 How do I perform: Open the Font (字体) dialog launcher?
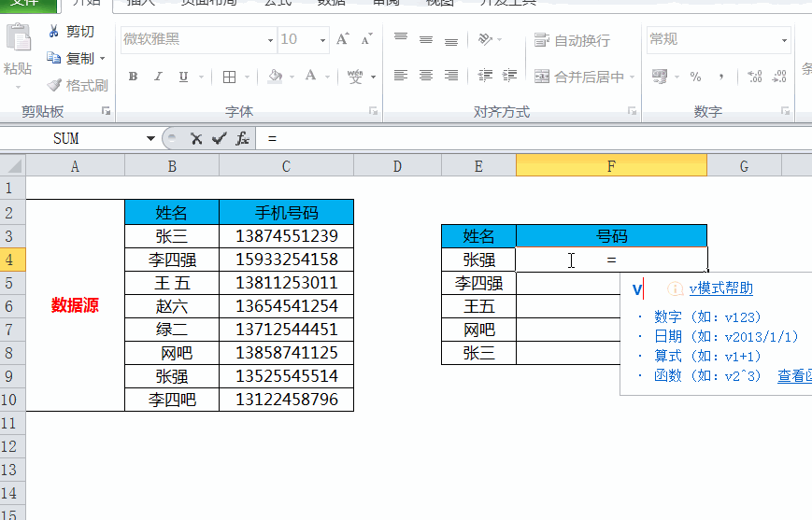373,111
